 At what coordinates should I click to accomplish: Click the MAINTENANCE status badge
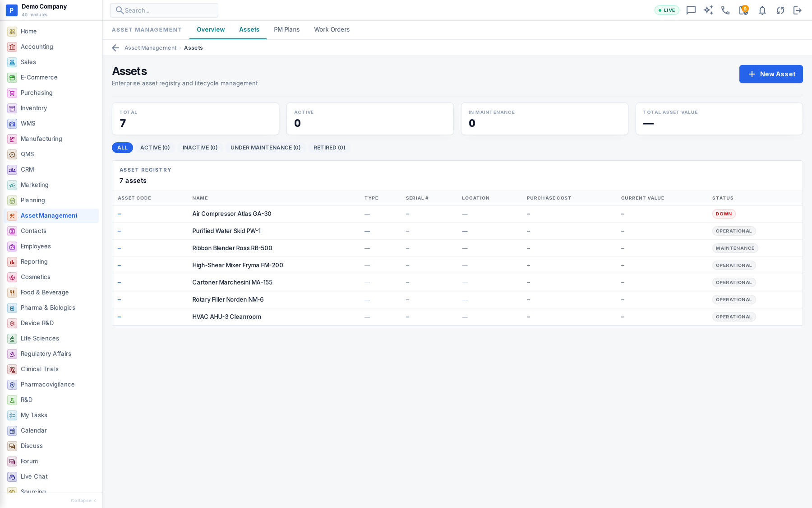[735, 248]
